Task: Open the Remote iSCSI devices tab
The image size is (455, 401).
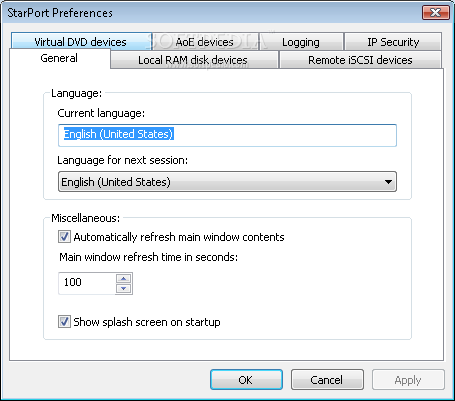Action: (360, 60)
